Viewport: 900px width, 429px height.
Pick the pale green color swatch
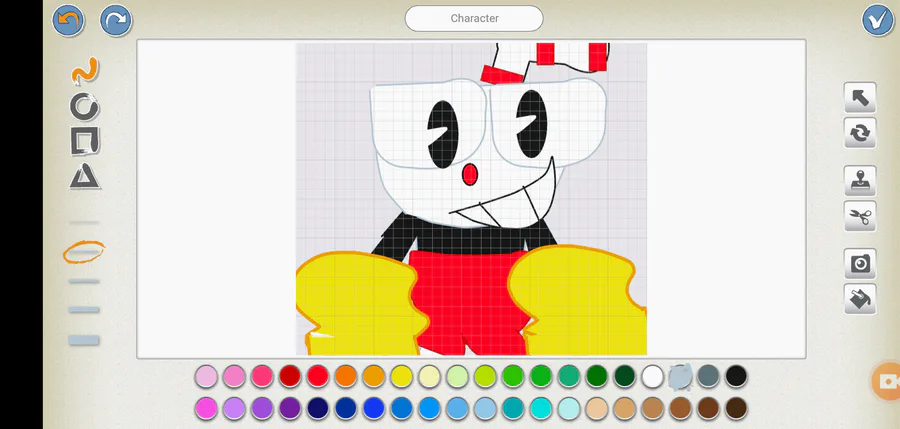click(x=457, y=377)
